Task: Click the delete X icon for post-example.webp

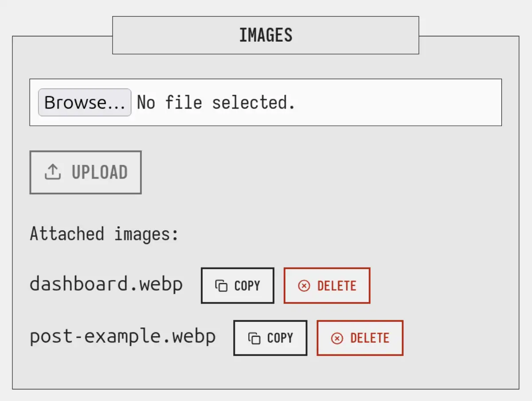Action: coord(337,339)
